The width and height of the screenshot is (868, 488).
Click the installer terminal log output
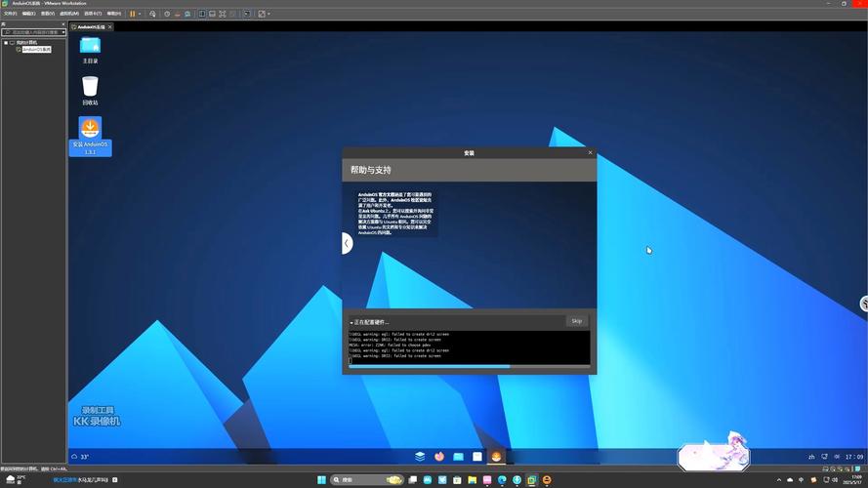point(470,346)
